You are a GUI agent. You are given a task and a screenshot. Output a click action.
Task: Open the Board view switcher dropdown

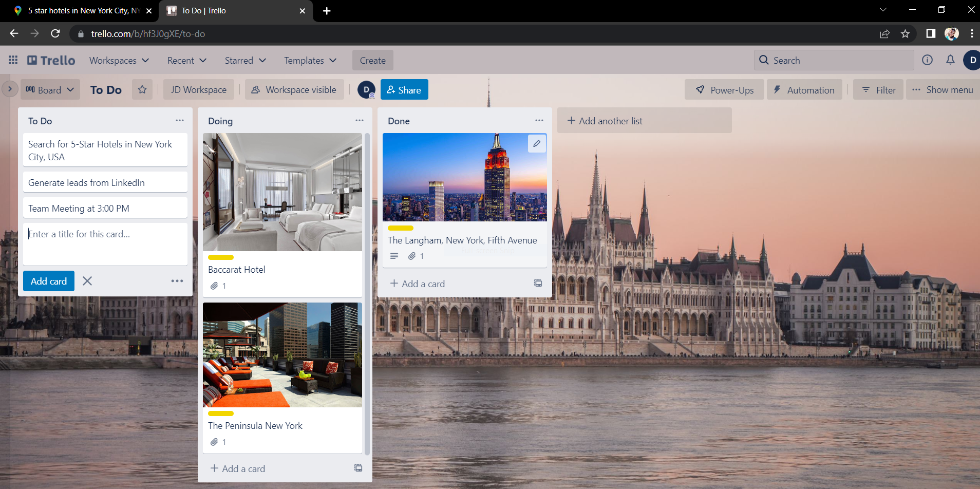pos(50,89)
